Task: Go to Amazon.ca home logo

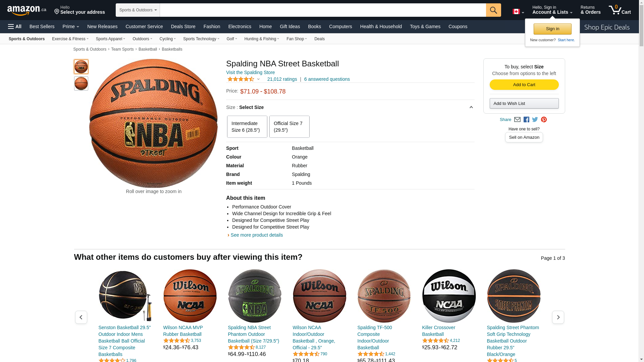Action: pos(27,10)
